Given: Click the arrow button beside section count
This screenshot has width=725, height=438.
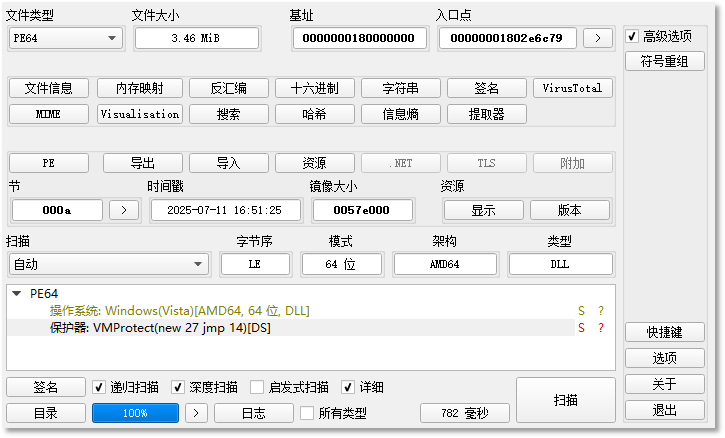Looking at the screenshot, I should (x=123, y=210).
